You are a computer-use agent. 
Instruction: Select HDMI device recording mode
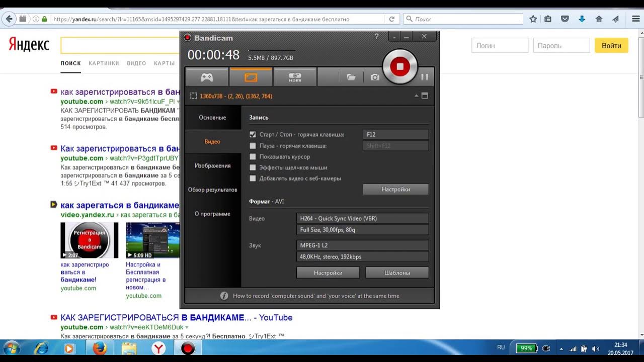(x=295, y=77)
